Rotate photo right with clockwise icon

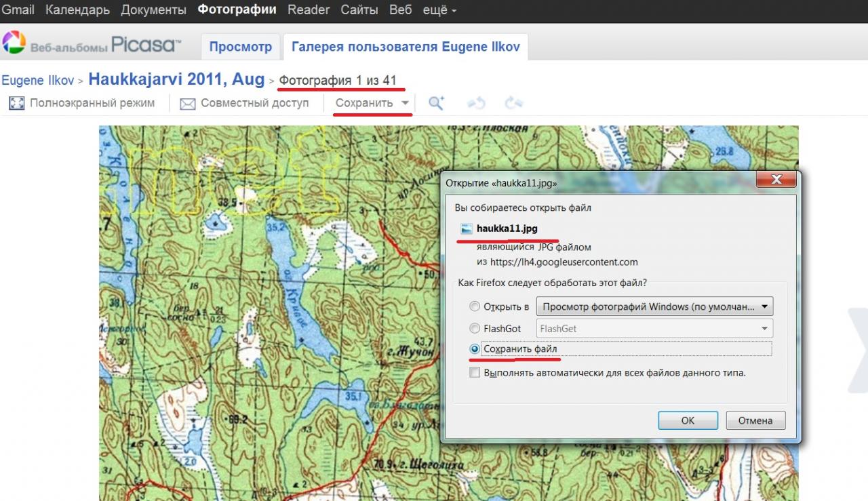513,103
